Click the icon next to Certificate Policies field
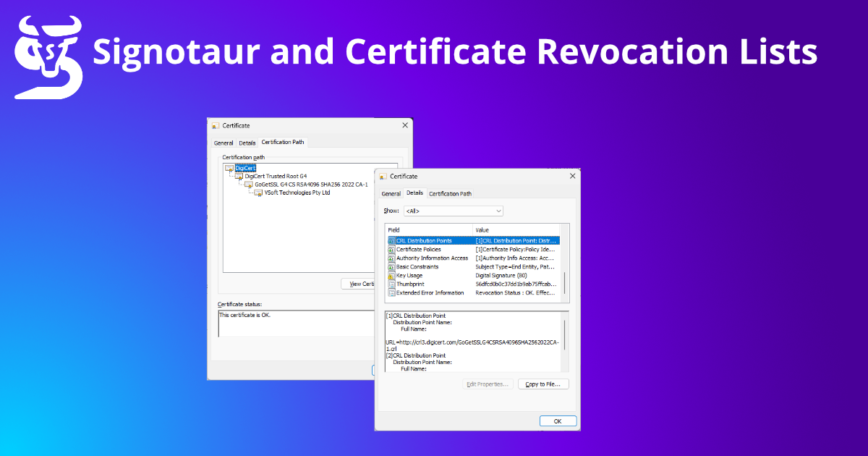 coord(391,249)
